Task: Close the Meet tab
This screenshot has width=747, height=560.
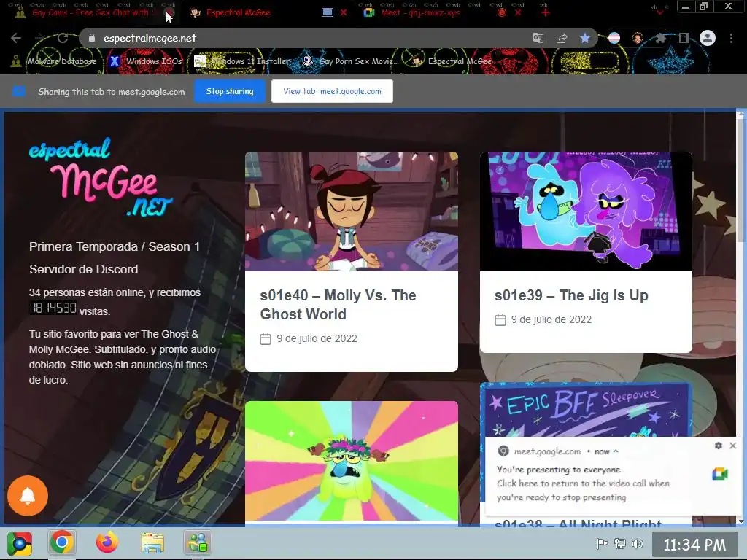Action: 518,13
